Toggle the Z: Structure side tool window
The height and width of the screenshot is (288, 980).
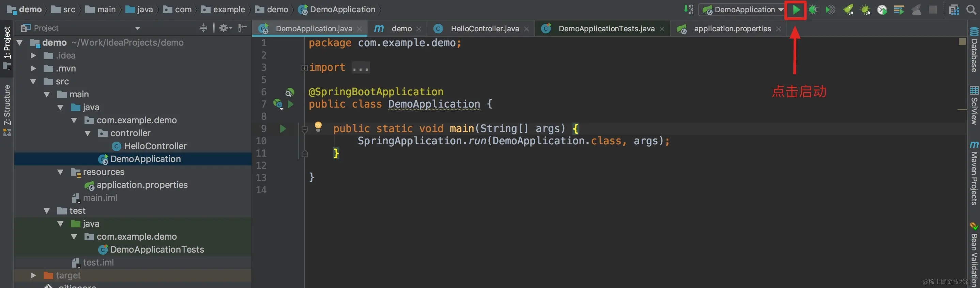pos(7,110)
